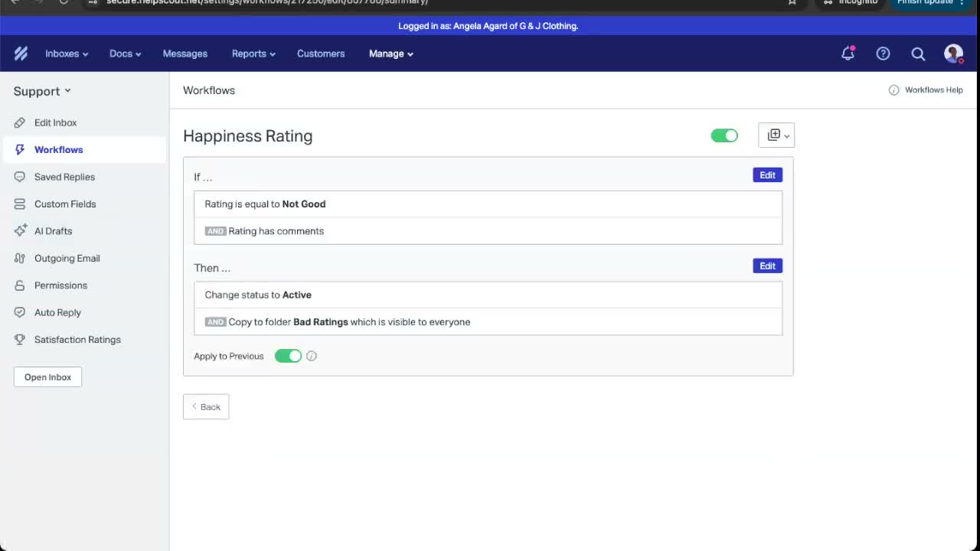Open the user profile avatar

[953, 54]
